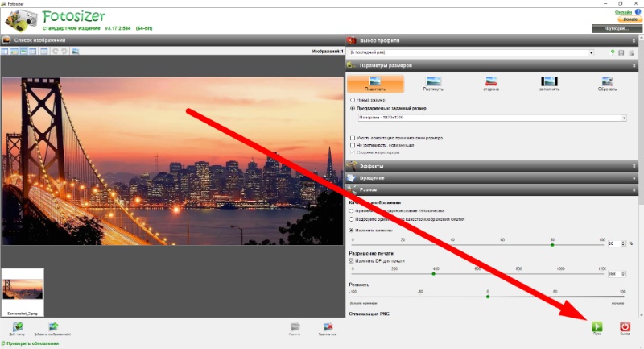Expand the Вращение section
Screen dimensions: 644x349
point(492,178)
